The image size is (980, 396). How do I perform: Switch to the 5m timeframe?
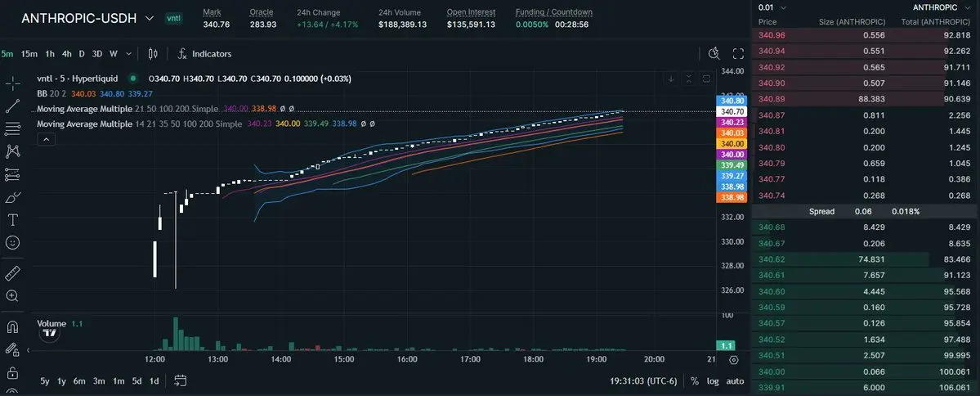click(7, 54)
